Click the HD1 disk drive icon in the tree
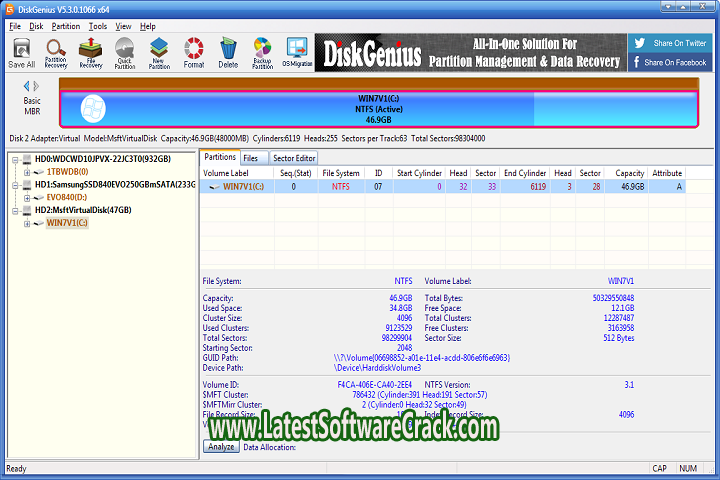720x480 pixels. click(27, 185)
